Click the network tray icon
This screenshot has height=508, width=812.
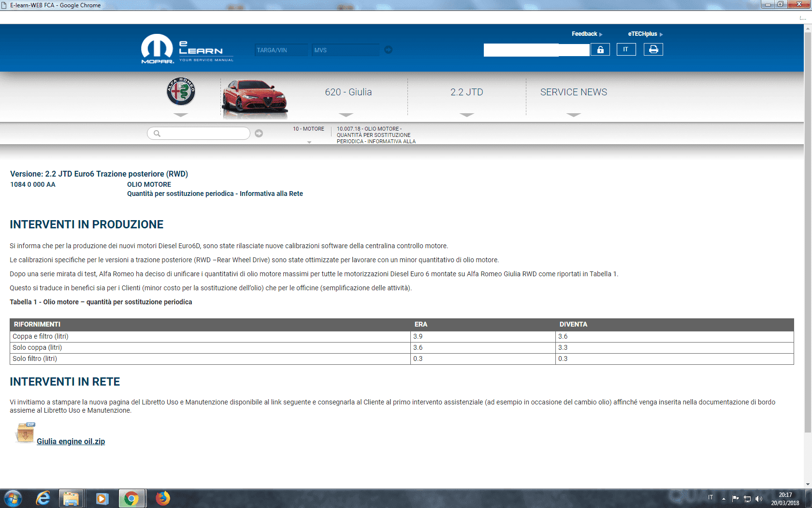click(747, 499)
